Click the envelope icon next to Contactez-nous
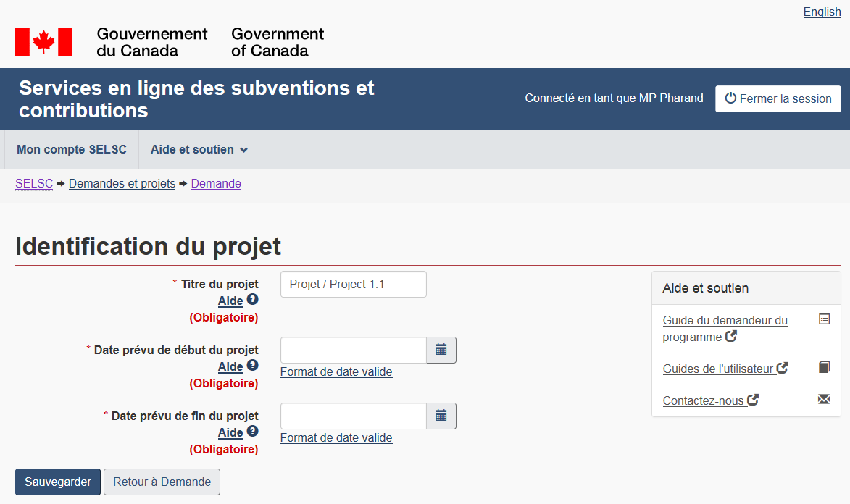Image resolution: width=850 pixels, height=504 pixels. [823, 399]
